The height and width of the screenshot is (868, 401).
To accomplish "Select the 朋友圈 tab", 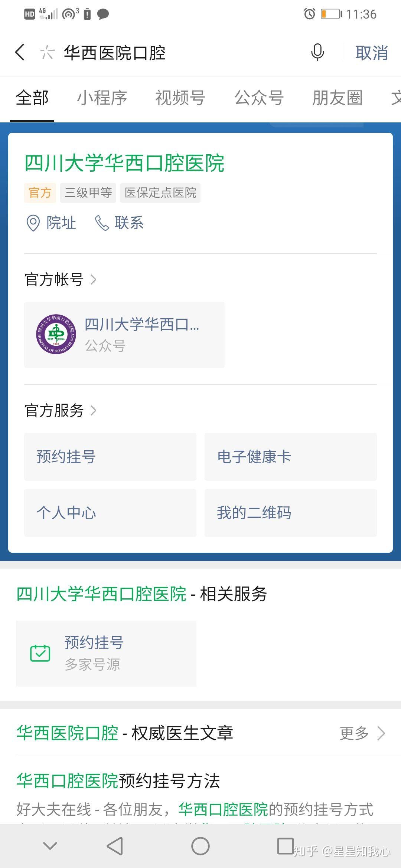I will (337, 98).
